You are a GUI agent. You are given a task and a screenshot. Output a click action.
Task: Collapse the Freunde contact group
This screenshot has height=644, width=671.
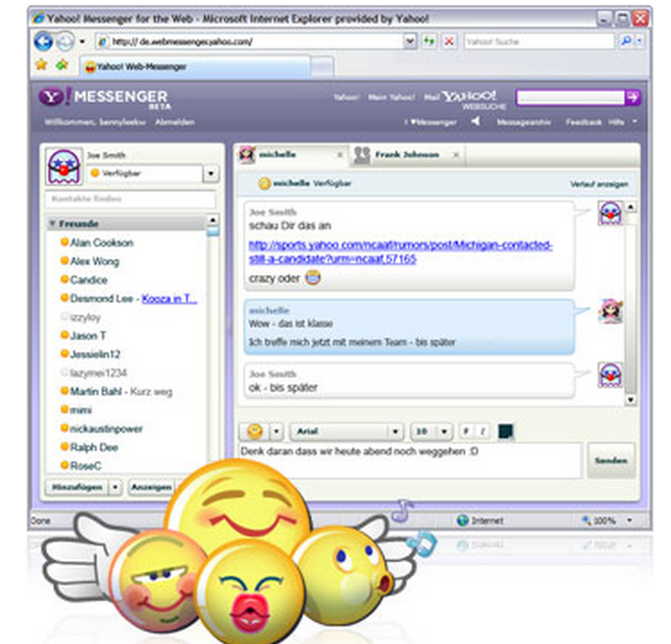point(53,224)
